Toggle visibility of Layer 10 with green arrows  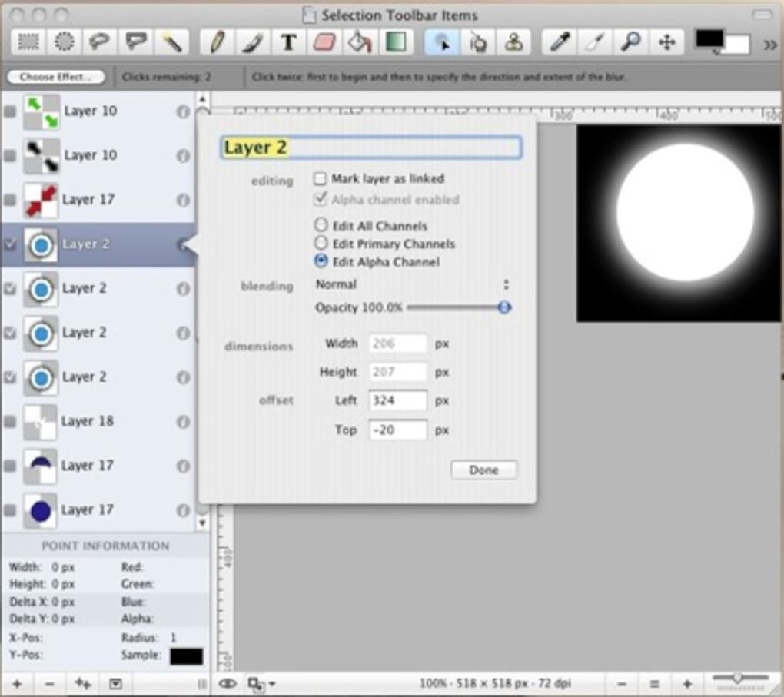click(x=10, y=111)
